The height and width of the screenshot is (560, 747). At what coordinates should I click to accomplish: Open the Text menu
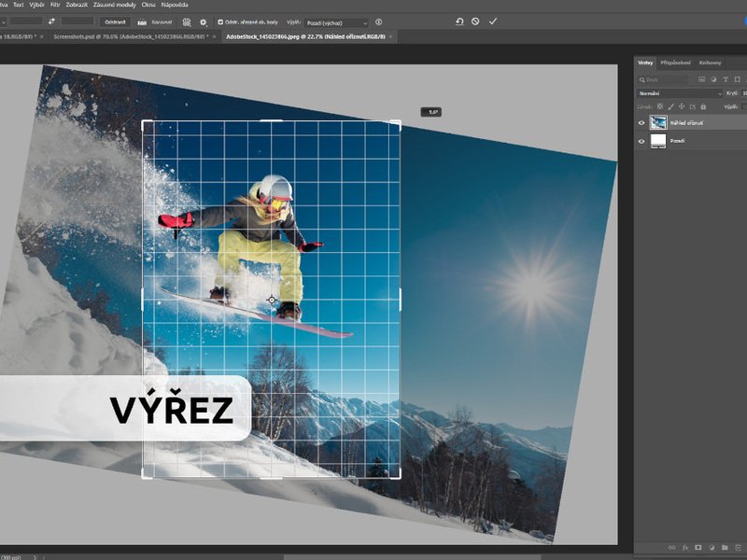coord(18,5)
